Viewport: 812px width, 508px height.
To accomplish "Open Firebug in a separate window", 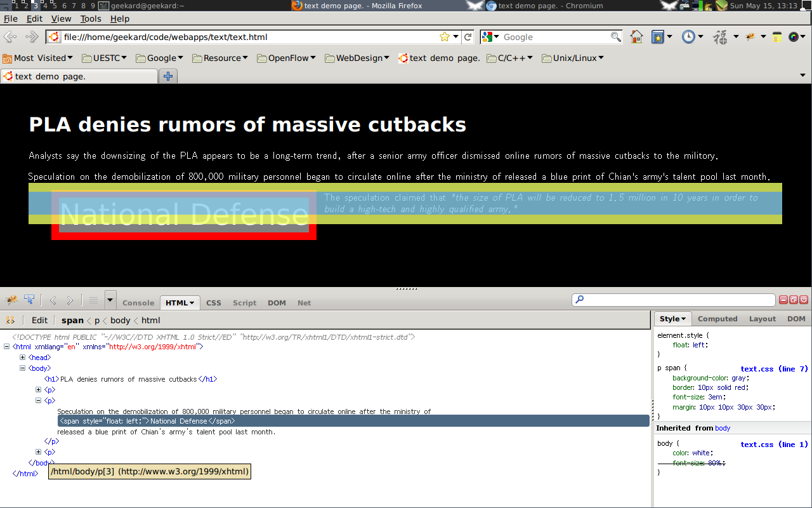I will [794, 300].
